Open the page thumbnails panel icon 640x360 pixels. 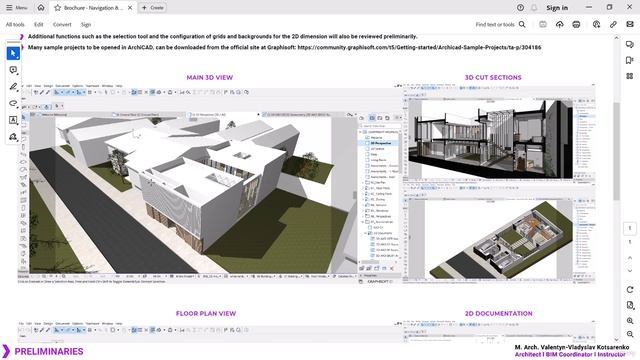[629, 76]
